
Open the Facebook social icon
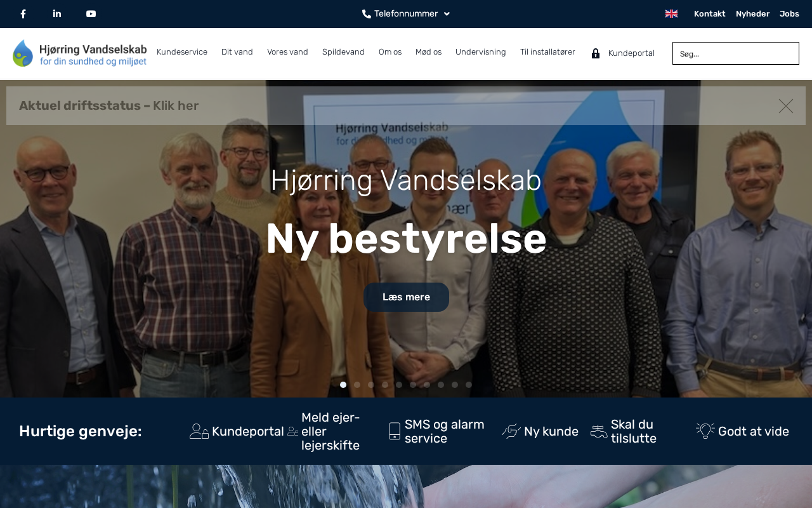point(23,14)
